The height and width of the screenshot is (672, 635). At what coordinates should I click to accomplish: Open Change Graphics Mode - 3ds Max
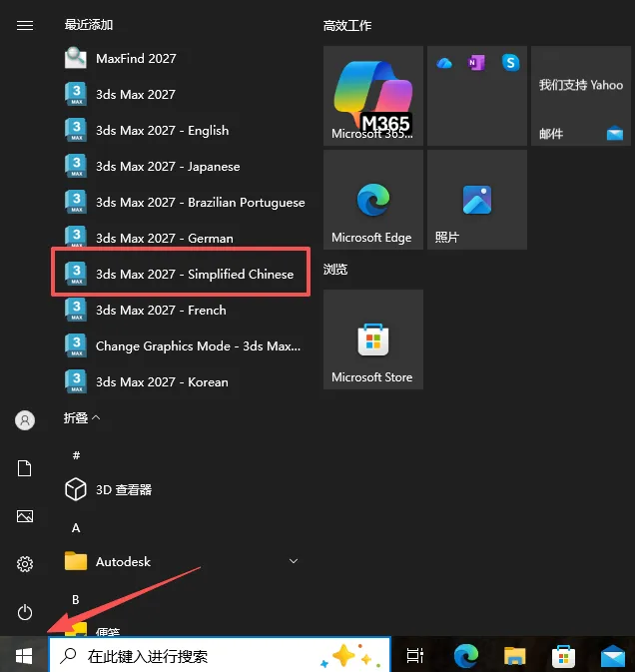point(185,345)
